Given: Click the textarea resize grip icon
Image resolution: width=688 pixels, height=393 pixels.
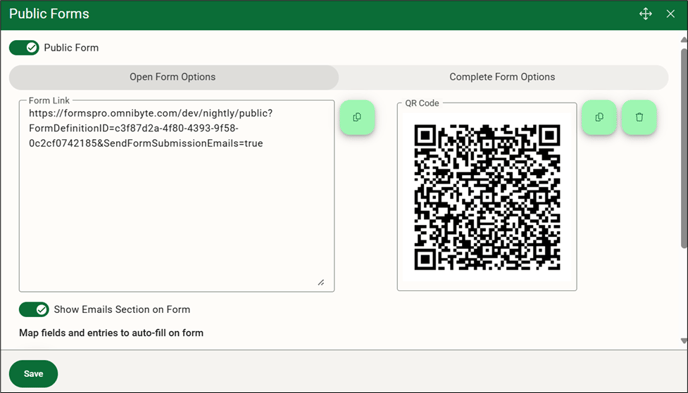Looking at the screenshot, I should 321,282.
